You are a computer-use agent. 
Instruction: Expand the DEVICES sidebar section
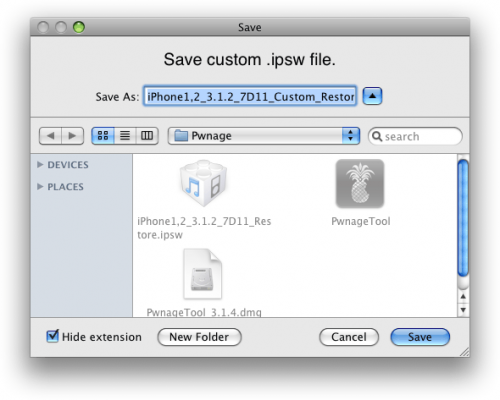(x=40, y=164)
